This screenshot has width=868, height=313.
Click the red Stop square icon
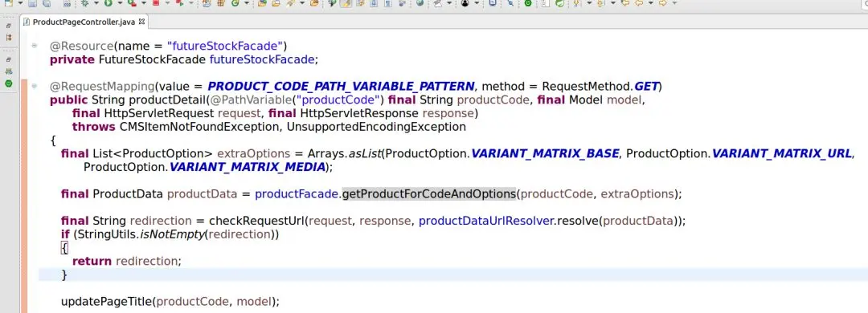pos(156,3)
